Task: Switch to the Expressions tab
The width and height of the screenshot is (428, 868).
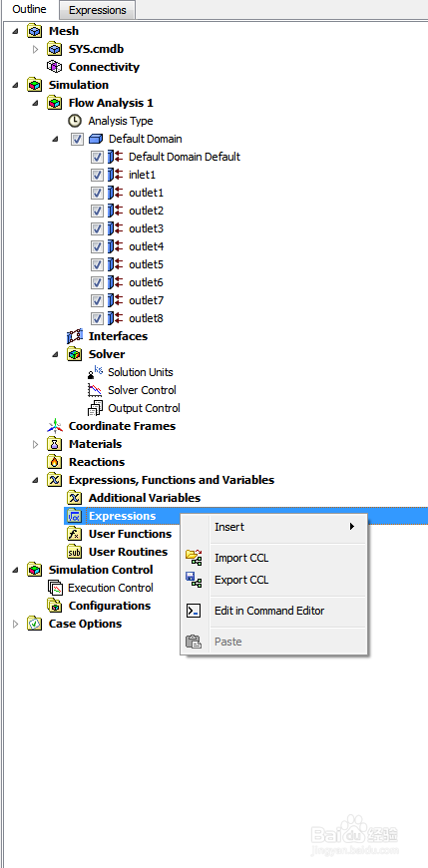Action: click(98, 10)
